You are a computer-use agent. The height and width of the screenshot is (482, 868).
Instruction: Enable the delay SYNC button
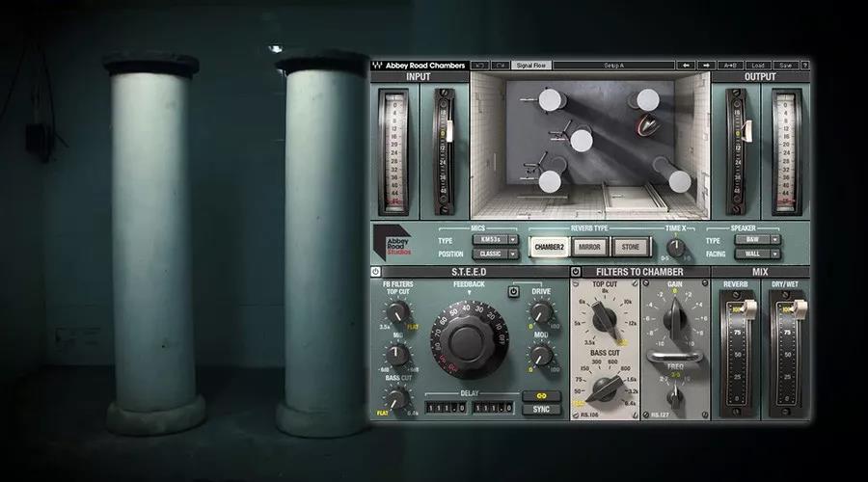tap(541, 410)
